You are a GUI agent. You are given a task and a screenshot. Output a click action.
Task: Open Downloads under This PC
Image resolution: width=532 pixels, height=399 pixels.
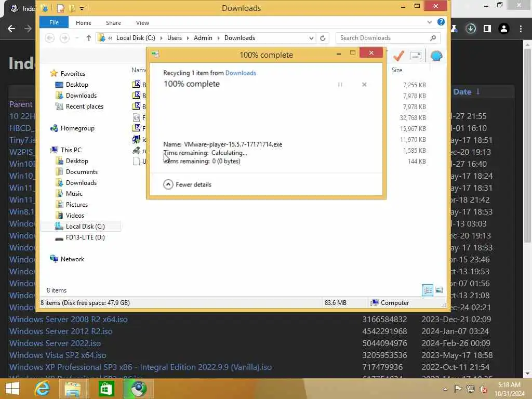(81, 182)
